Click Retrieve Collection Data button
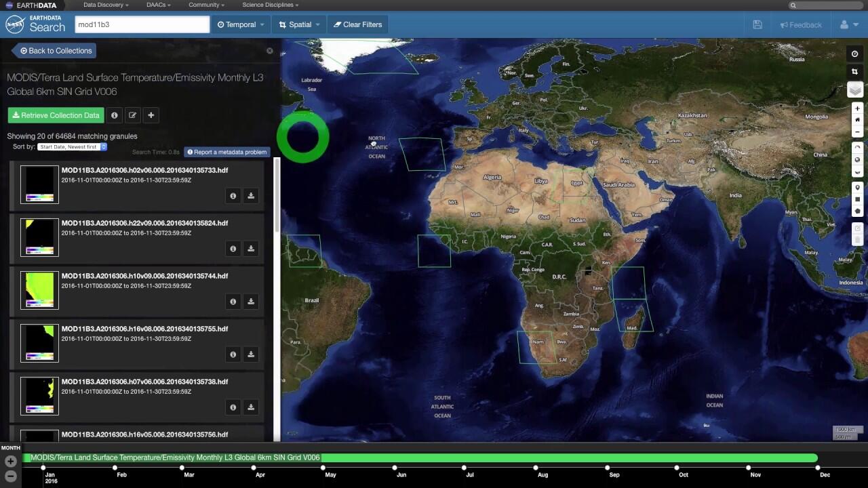 click(x=56, y=115)
